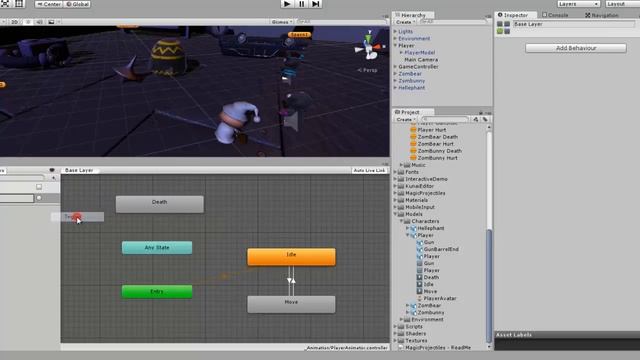Expand the Lights object in Hierarchy
The image size is (640, 360).
point(395,31)
